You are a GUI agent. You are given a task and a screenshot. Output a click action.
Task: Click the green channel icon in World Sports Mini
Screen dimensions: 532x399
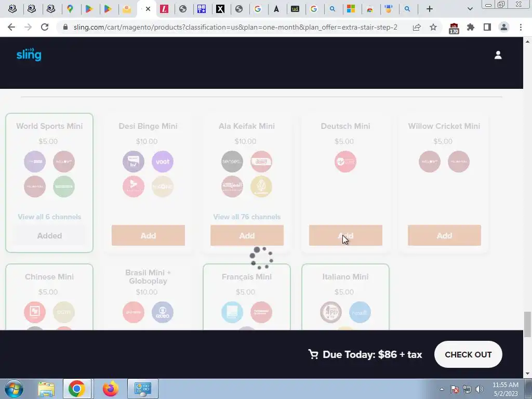(x=64, y=187)
